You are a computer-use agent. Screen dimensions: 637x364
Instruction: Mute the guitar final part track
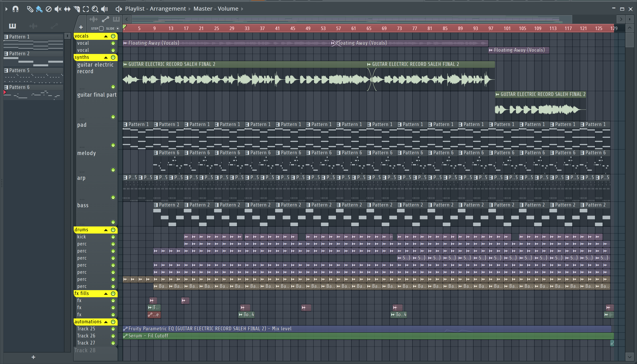pyautogui.click(x=113, y=117)
